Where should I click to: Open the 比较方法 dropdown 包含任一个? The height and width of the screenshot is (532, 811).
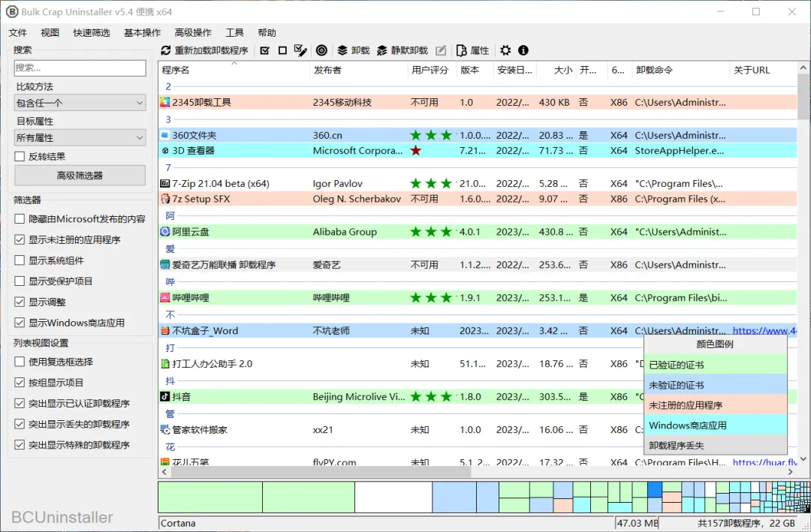80,103
